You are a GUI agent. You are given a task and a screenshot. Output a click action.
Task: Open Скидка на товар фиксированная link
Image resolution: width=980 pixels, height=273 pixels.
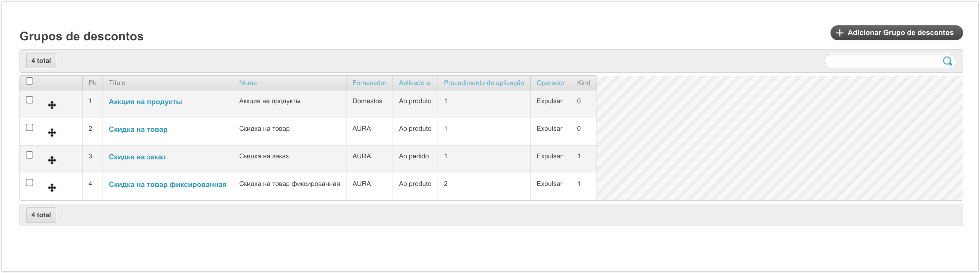tap(167, 185)
